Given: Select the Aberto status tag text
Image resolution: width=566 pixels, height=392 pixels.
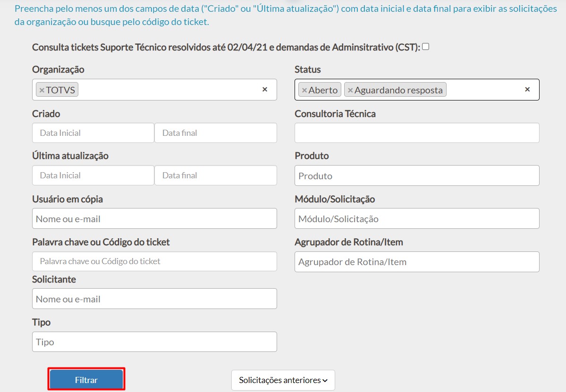Looking at the screenshot, I should coord(323,90).
